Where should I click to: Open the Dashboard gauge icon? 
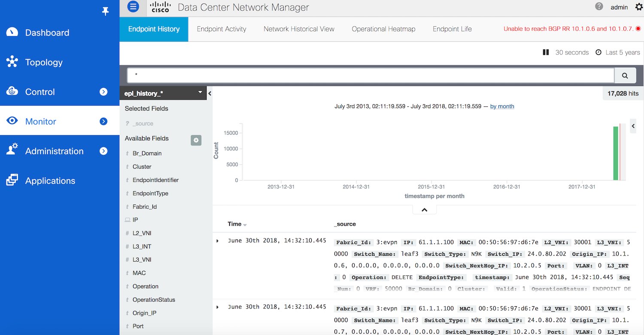[x=12, y=32]
